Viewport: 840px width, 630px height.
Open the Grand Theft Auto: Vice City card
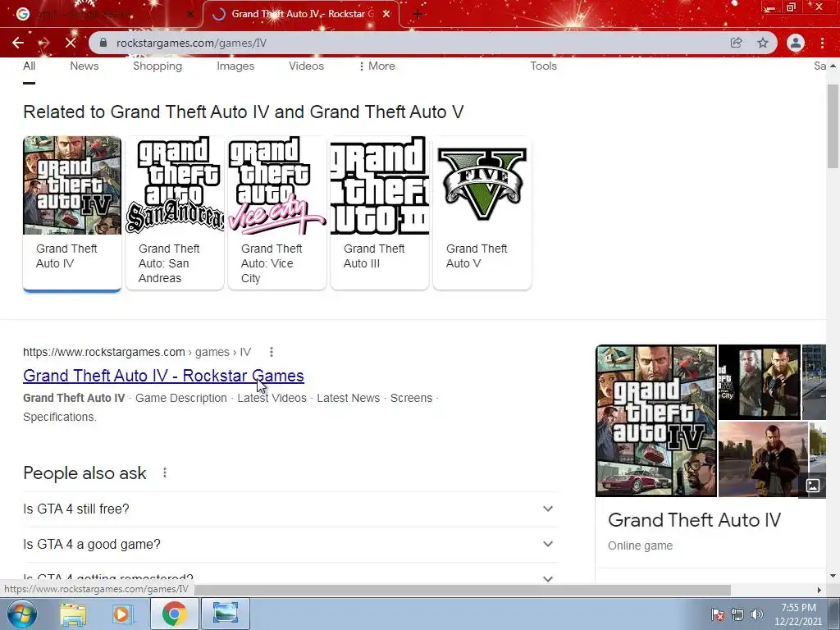[x=277, y=212]
